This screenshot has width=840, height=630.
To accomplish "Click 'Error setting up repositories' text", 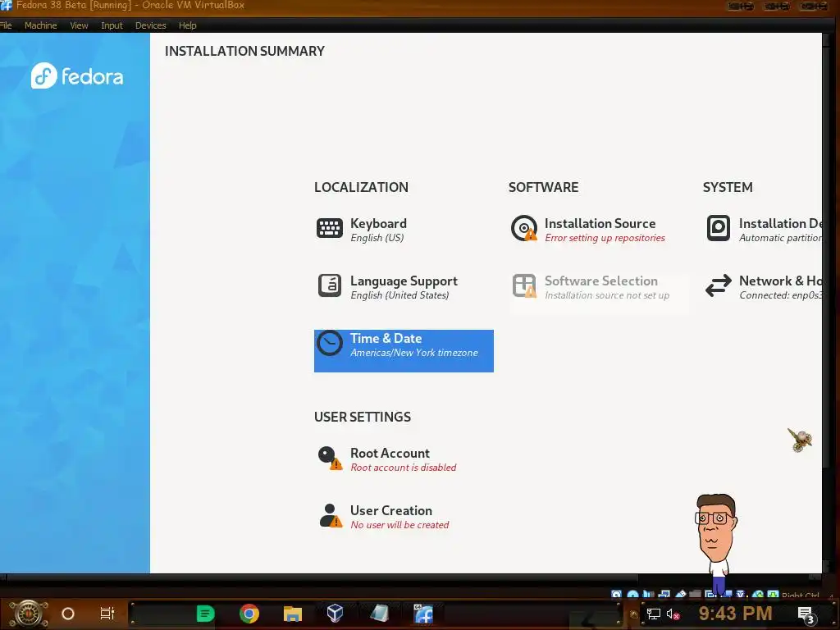I will tap(605, 238).
